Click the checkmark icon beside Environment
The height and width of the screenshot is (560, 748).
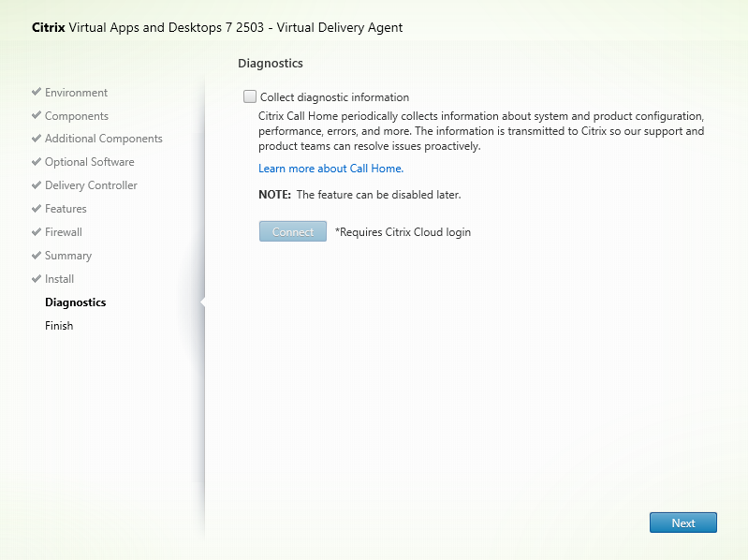(37, 93)
